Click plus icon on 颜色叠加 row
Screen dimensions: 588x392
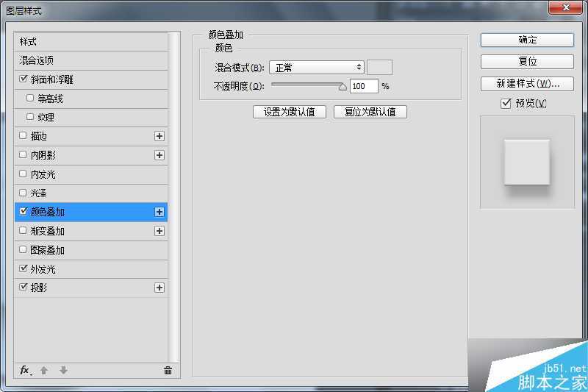tap(159, 212)
